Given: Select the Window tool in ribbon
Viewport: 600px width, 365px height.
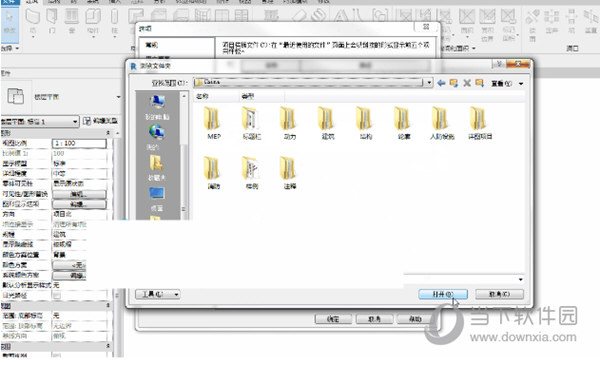Looking at the screenshot, I should (72, 22).
